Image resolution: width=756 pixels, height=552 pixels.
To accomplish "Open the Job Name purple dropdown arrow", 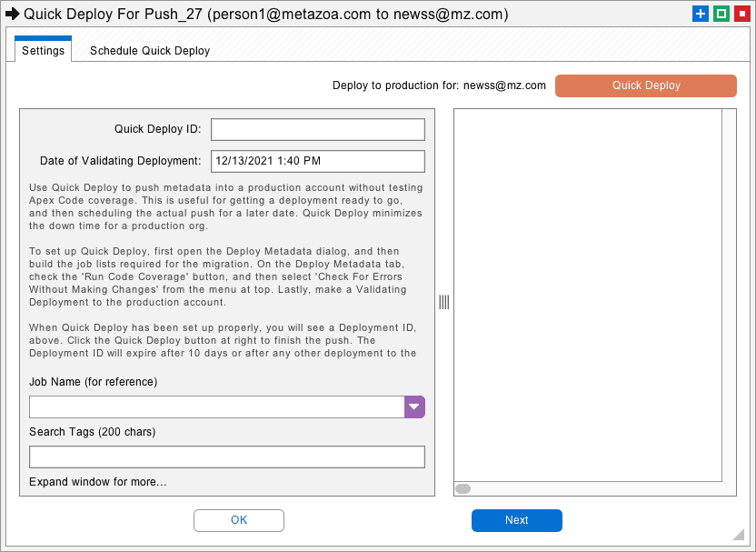I will click(x=414, y=406).
